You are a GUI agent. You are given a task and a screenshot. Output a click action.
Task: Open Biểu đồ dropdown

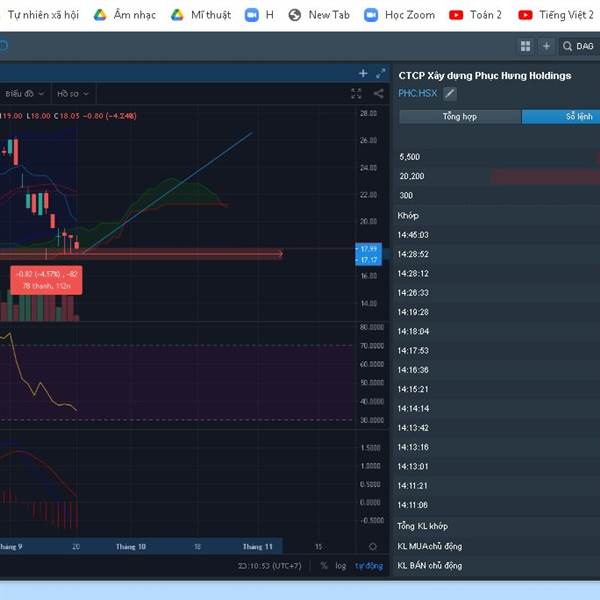(x=25, y=94)
